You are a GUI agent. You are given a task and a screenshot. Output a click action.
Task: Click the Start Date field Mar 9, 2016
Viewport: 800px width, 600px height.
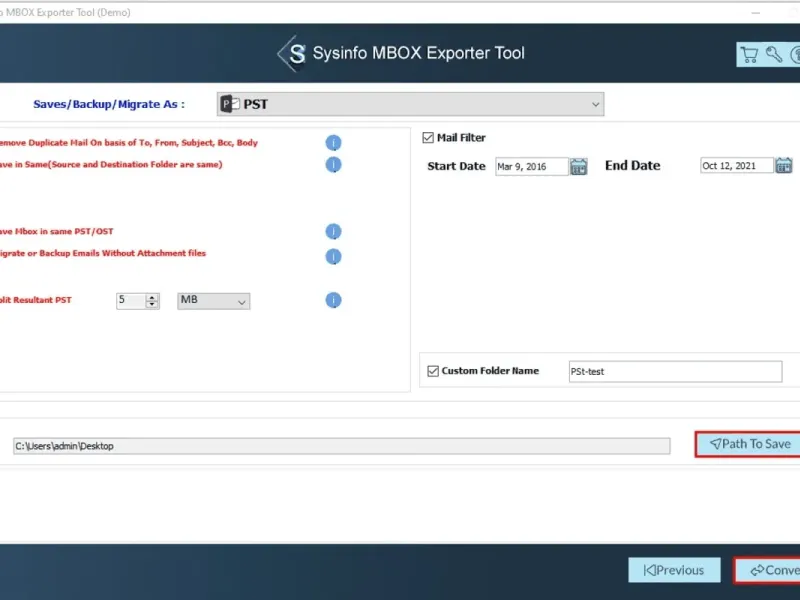(x=532, y=167)
